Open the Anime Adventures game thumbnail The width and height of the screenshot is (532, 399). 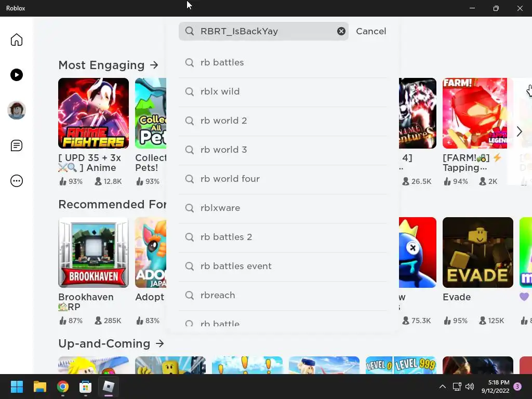pyautogui.click(x=418, y=113)
